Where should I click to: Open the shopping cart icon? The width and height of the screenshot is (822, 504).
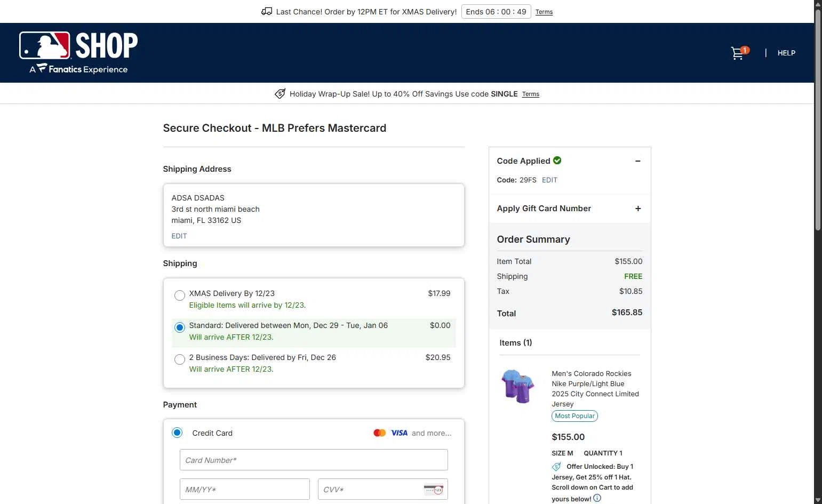[x=739, y=53]
